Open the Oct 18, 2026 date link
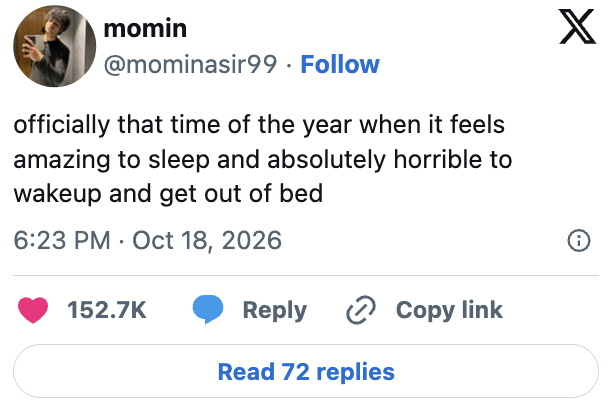 207,240
